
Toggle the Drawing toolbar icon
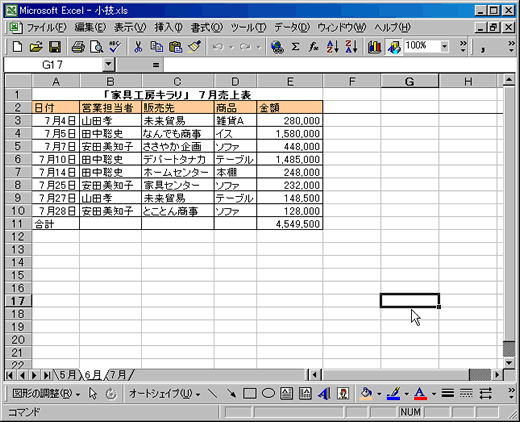(x=394, y=47)
